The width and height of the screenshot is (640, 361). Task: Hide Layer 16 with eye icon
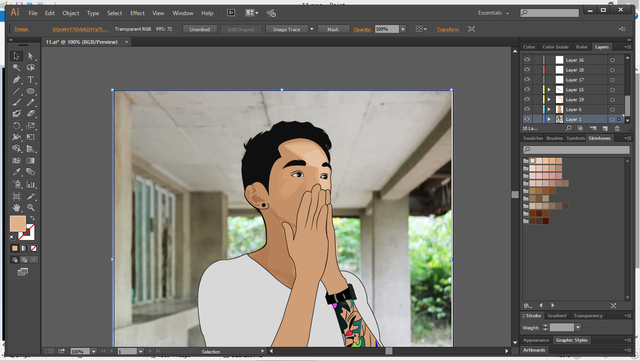coord(527,60)
